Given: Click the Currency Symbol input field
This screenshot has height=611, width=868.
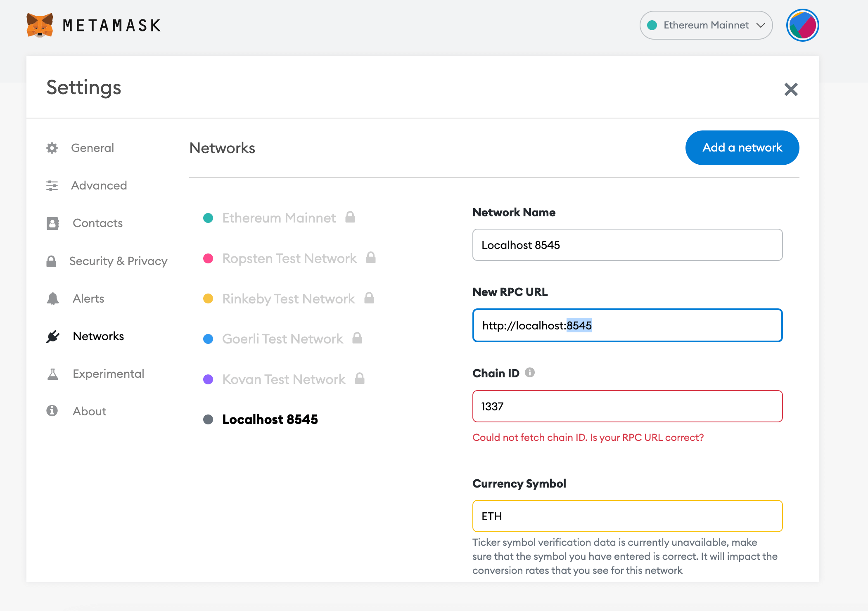Looking at the screenshot, I should [627, 516].
